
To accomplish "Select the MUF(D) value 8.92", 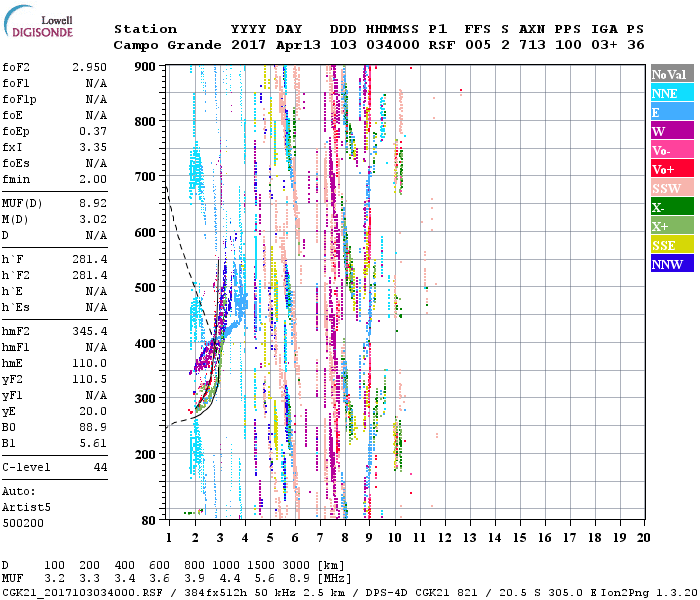I will (x=93, y=201).
